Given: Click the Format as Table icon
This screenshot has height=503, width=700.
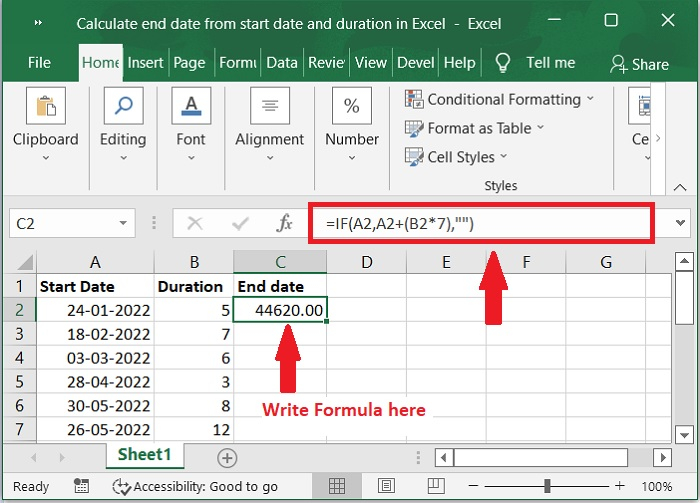Looking at the screenshot, I should point(414,128).
